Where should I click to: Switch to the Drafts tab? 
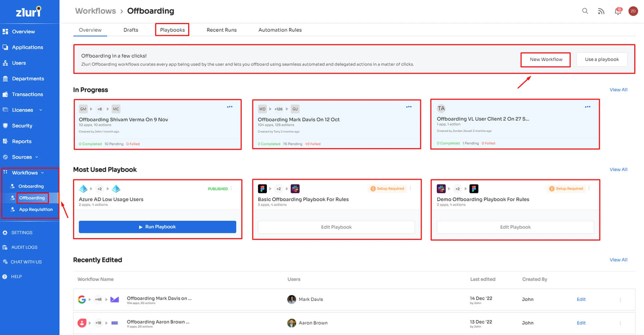tap(131, 30)
